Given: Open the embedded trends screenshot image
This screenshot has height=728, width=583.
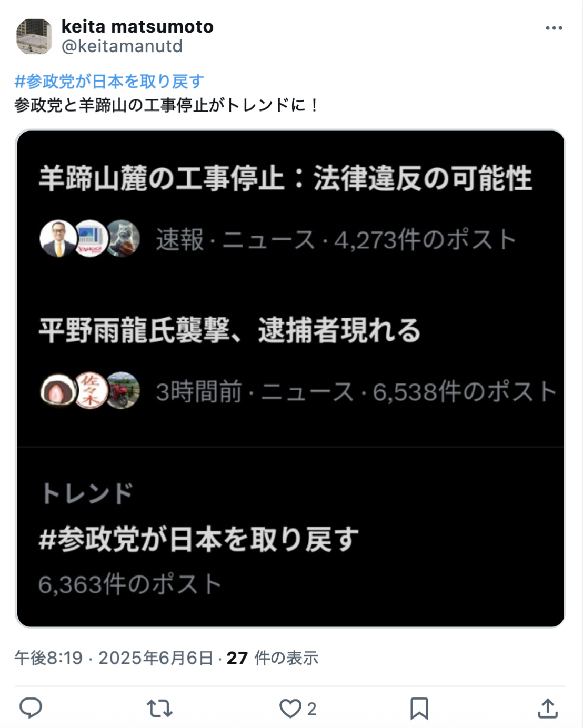Looking at the screenshot, I should 290,378.
